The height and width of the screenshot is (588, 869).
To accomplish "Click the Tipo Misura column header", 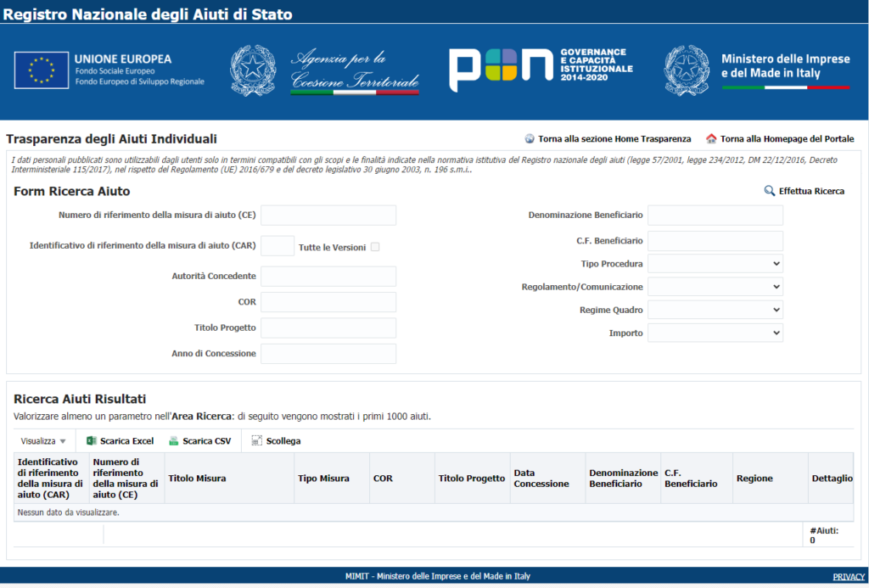I will [x=332, y=479].
